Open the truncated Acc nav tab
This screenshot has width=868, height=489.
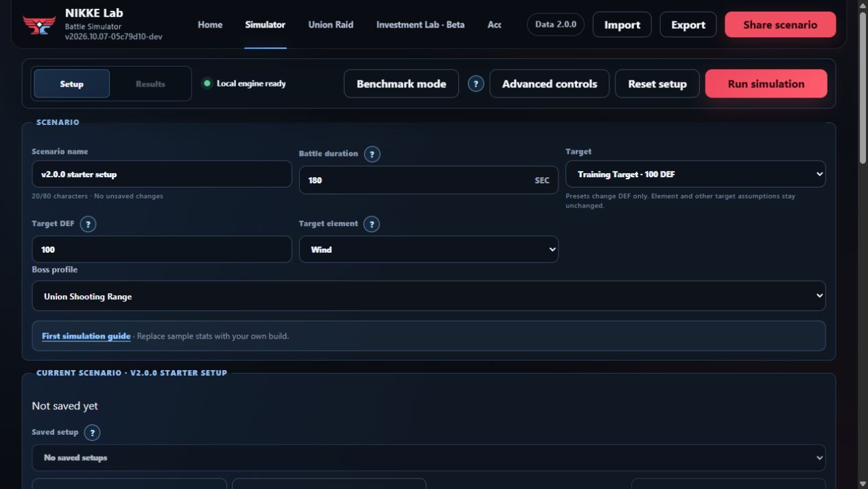[x=494, y=25]
